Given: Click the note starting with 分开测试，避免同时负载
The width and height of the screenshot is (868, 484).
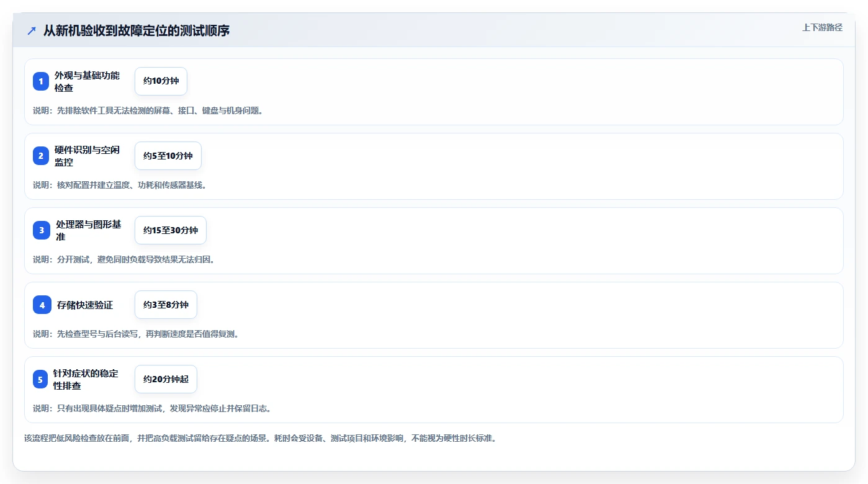Looking at the screenshot, I should (124, 259).
